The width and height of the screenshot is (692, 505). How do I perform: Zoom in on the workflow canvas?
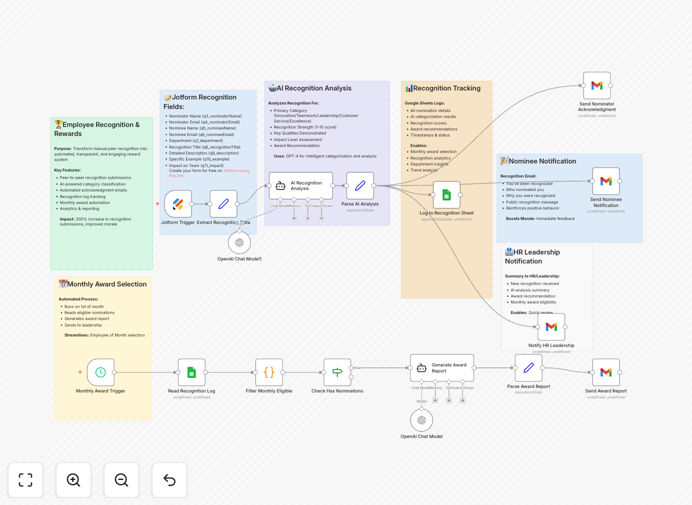click(73, 480)
